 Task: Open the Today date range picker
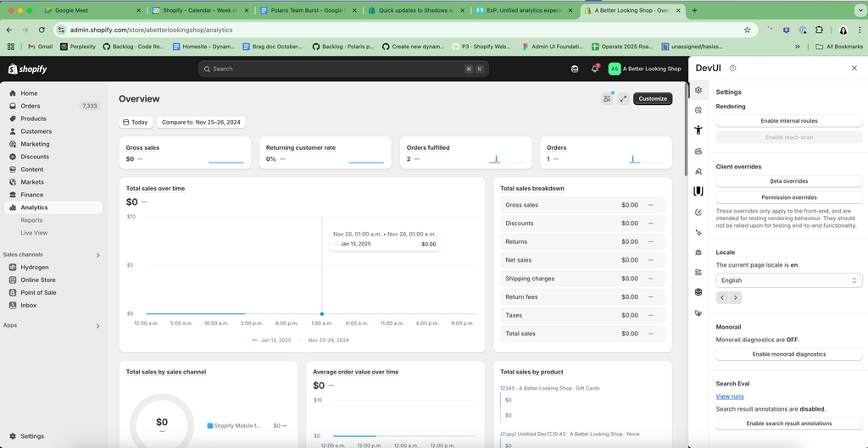click(135, 122)
